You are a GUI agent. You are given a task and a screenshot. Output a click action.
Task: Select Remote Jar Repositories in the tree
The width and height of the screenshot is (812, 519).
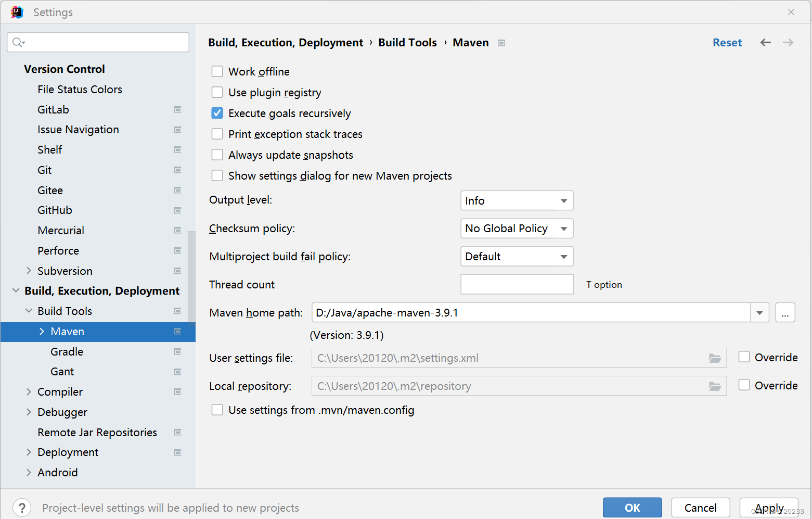[x=97, y=433]
